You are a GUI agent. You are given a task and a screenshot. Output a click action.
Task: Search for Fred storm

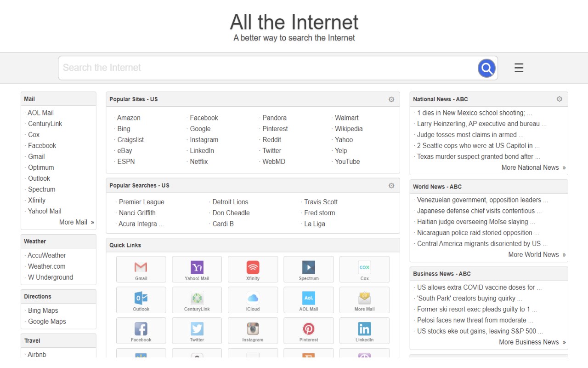319,213
